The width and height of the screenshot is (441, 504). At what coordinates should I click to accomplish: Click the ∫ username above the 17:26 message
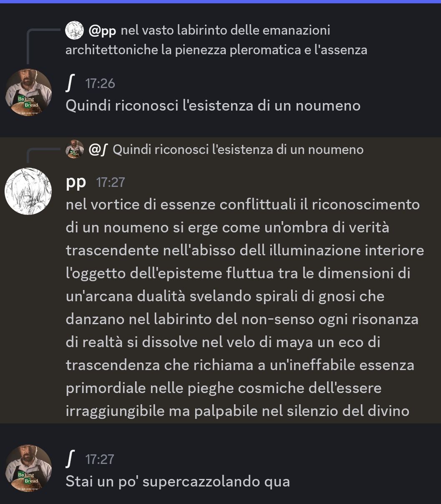(70, 83)
